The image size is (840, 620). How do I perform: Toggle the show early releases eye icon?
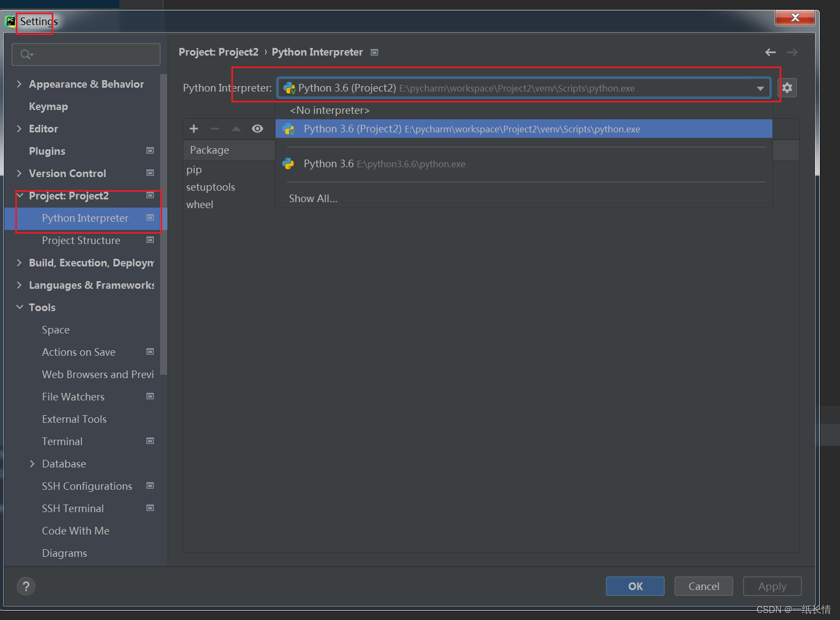point(257,129)
